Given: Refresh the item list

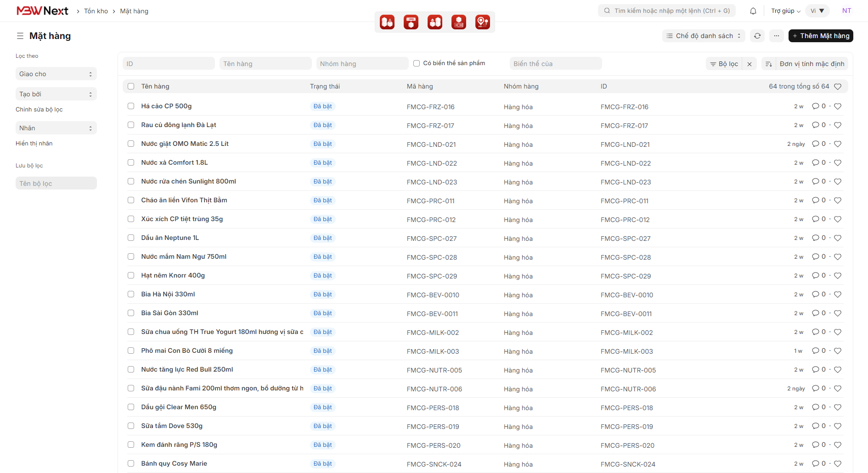Looking at the screenshot, I should 757,36.
